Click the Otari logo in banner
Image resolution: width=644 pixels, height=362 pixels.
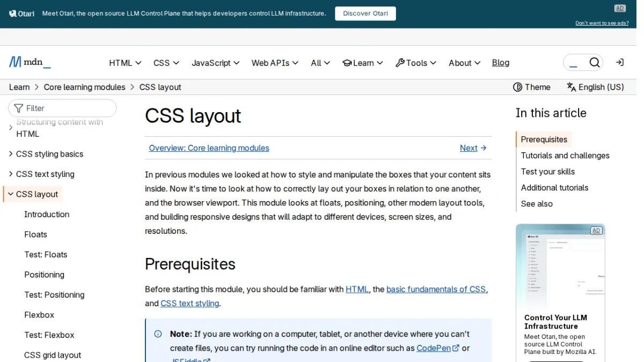[x=21, y=13]
